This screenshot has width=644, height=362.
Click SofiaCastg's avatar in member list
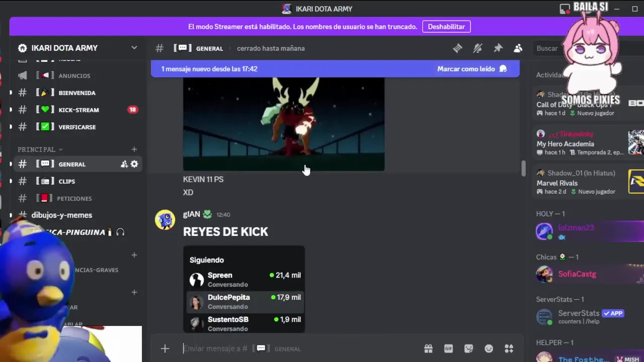coord(544,274)
